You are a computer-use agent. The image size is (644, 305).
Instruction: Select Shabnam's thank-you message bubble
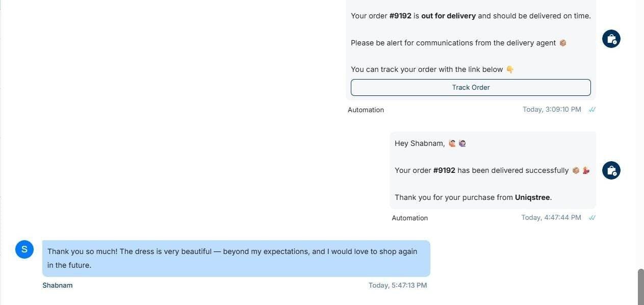click(236, 259)
